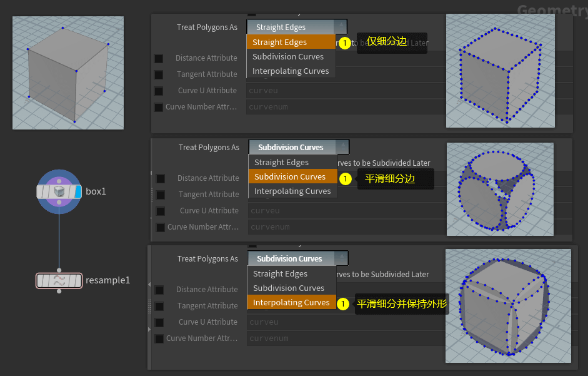Enable Curve Number Attr checkbox, middle panel
Viewport: 588px width, 376px height.
tap(161, 227)
